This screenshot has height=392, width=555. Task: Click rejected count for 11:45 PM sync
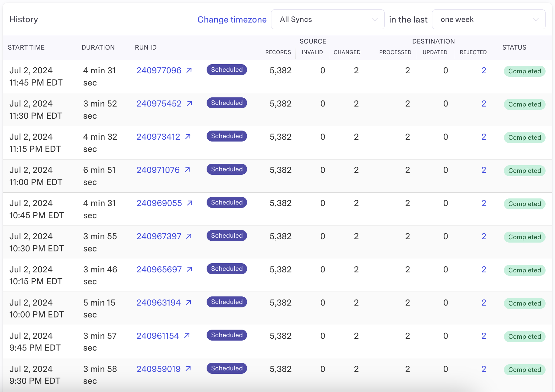(x=483, y=70)
